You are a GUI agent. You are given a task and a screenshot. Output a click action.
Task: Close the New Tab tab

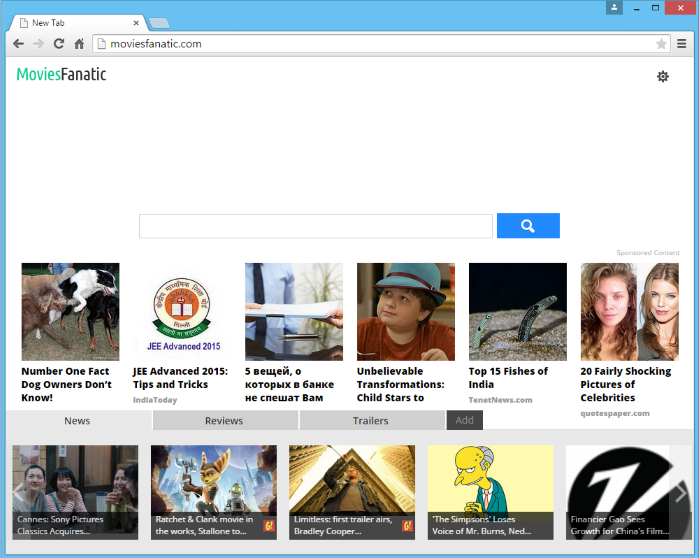136,23
